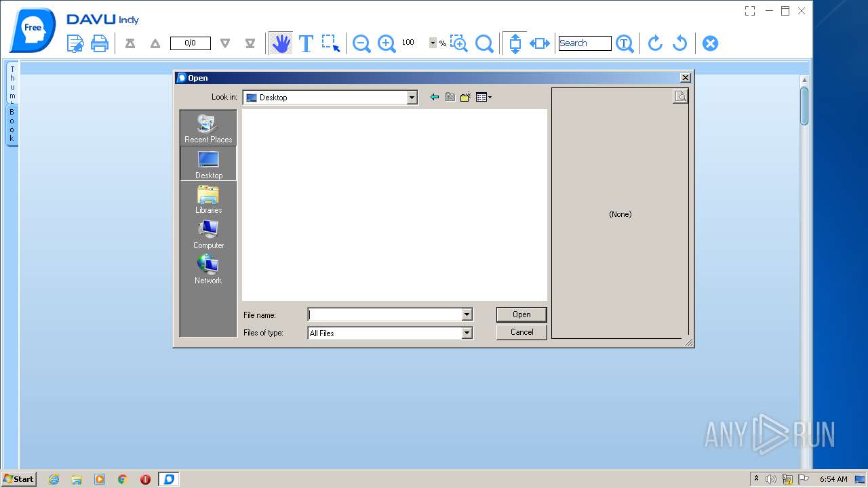Expand the Files of type dropdown
This screenshot has height=488, width=868.
tap(467, 333)
